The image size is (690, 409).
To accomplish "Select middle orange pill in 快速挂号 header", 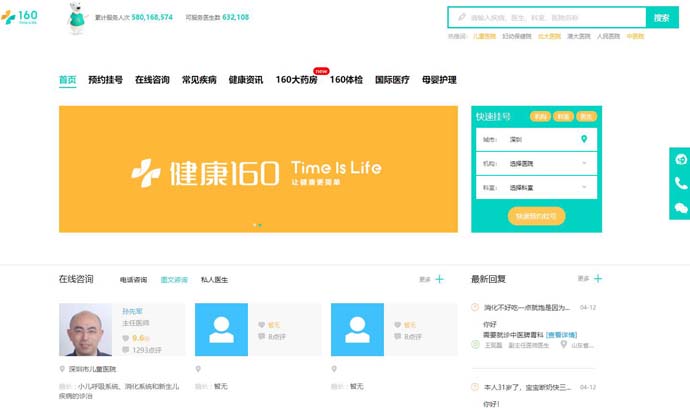I will coord(563,116).
